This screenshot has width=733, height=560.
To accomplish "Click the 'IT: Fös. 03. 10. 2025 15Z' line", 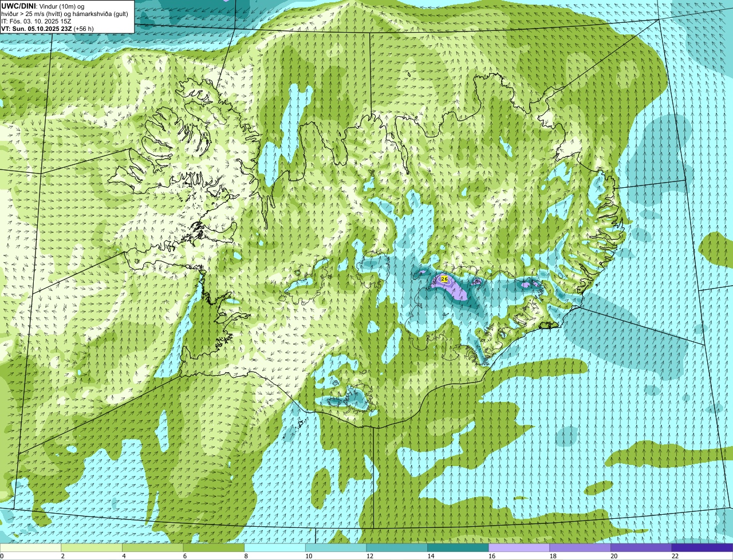I will (x=36, y=21).
